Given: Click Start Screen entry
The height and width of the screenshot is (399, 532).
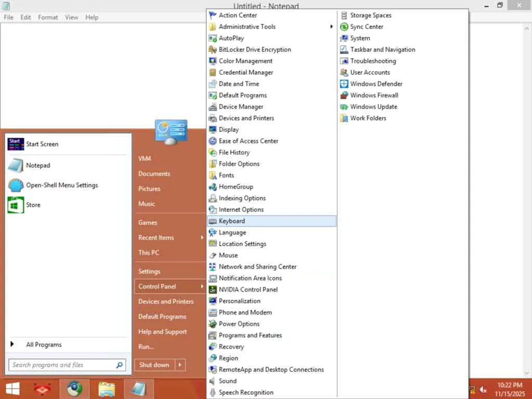Looking at the screenshot, I should click(68, 144).
